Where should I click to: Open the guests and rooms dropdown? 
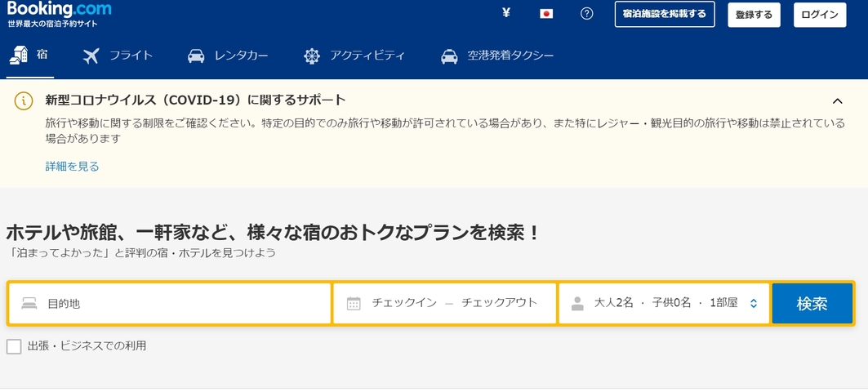(x=664, y=304)
